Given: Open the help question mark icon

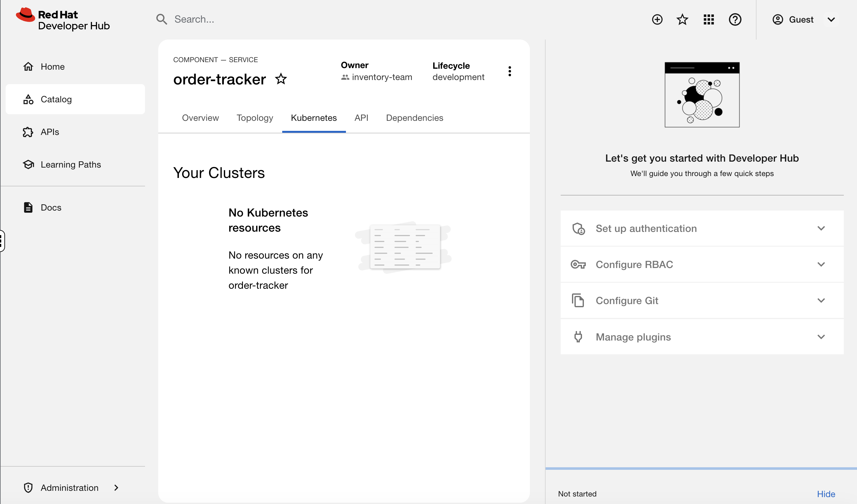Looking at the screenshot, I should 735,19.
